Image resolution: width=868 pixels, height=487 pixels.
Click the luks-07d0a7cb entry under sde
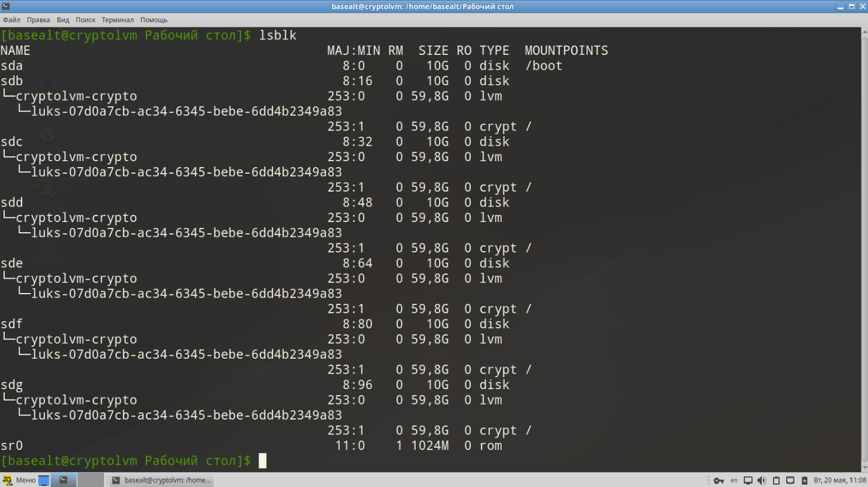(x=186, y=294)
